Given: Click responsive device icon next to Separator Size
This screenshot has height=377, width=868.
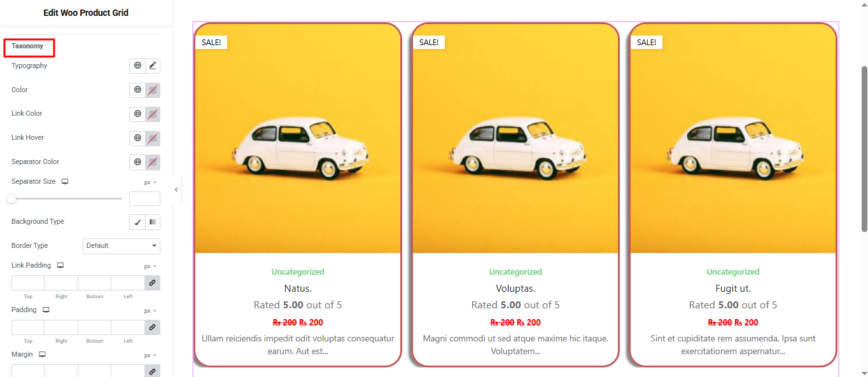Looking at the screenshot, I should coord(65,182).
